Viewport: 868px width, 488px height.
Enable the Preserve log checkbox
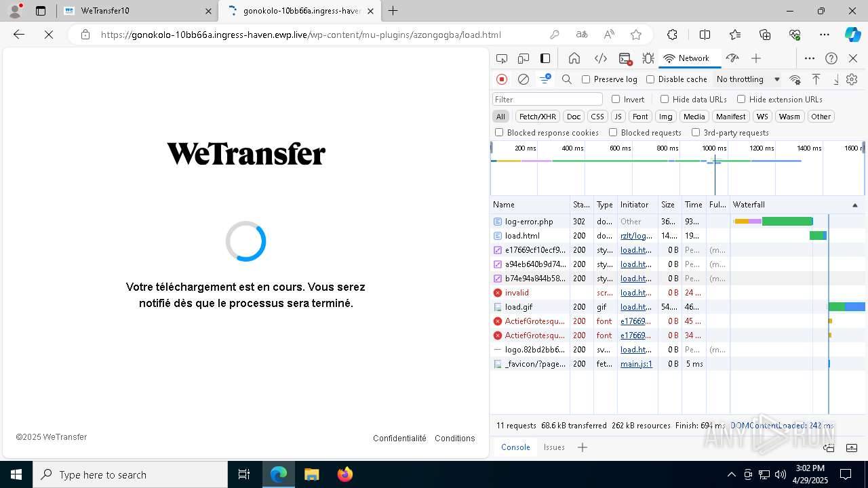coord(586,79)
